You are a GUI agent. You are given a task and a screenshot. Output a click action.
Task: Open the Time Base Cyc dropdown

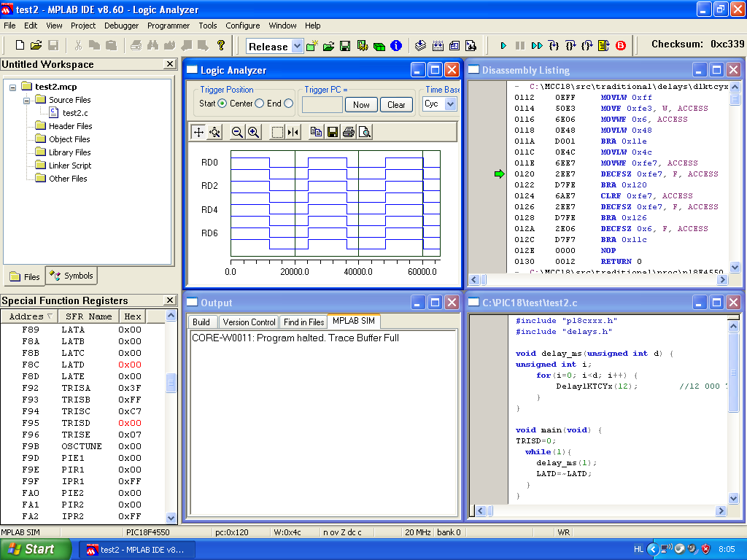(450, 104)
